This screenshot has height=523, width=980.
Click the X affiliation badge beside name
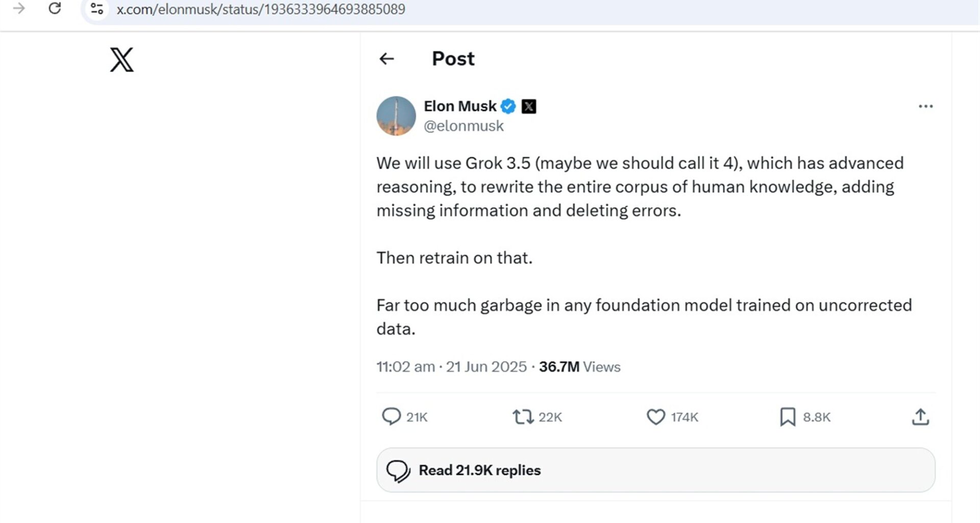tap(529, 106)
